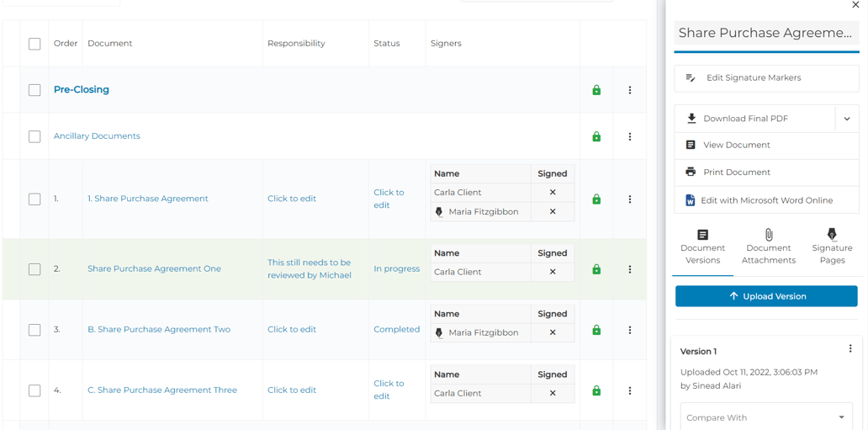Viewport: 868px width, 430px height.
Task: Open the Version 1 three-dot options menu
Action: pyautogui.click(x=850, y=348)
